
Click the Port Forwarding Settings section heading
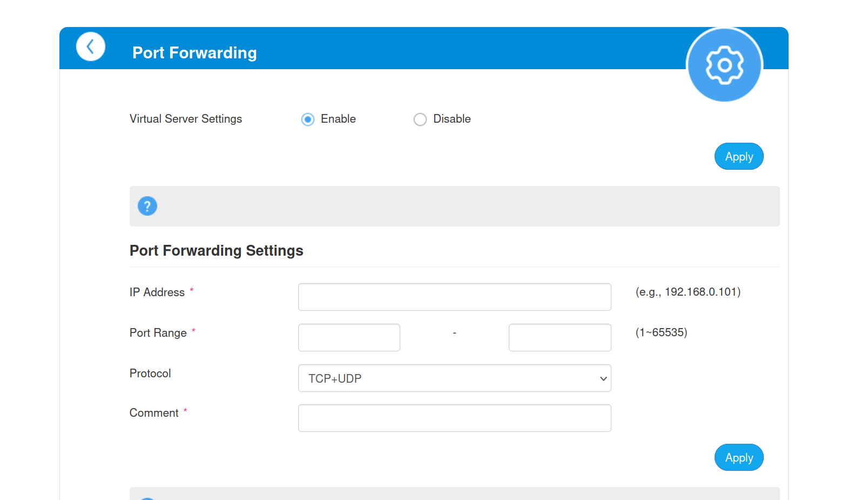click(x=217, y=251)
